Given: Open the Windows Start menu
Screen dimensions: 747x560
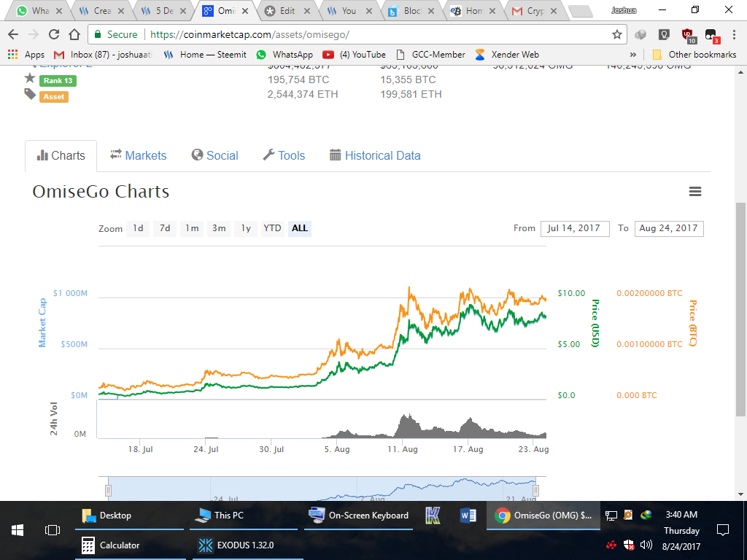Looking at the screenshot, I should pyautogui.click(x=18, y=530).
